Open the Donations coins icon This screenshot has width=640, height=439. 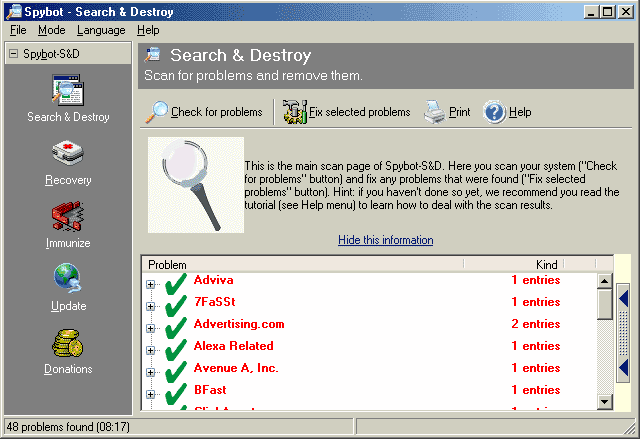[68, 345]
